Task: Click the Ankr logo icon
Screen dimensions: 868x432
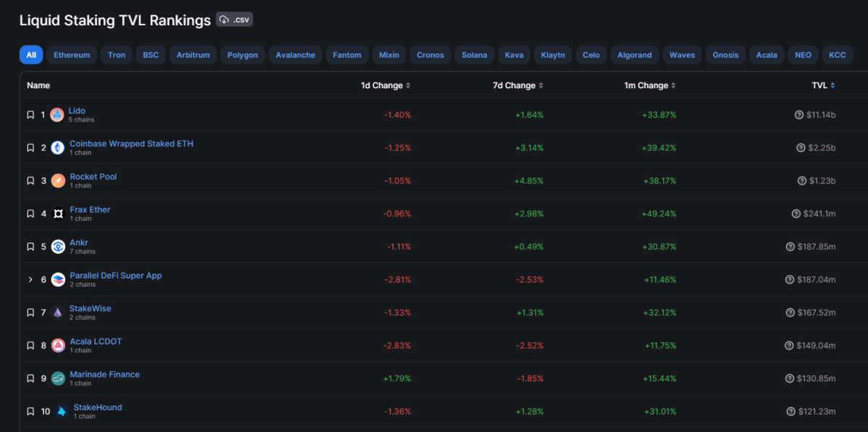Action: tap(58, 247)
